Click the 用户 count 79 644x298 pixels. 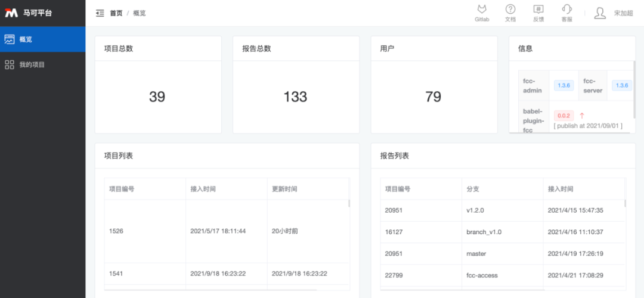pyautogui.click(x=434, y=97)
